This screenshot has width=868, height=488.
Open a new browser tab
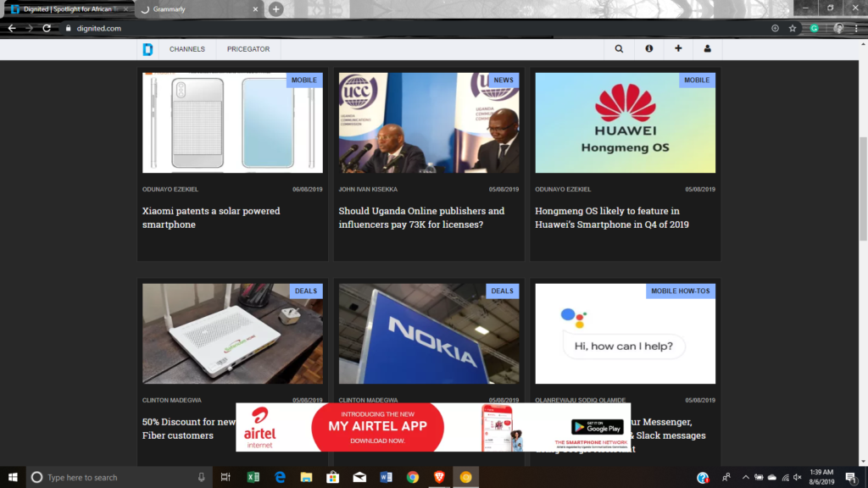click(x=275, y=9)
